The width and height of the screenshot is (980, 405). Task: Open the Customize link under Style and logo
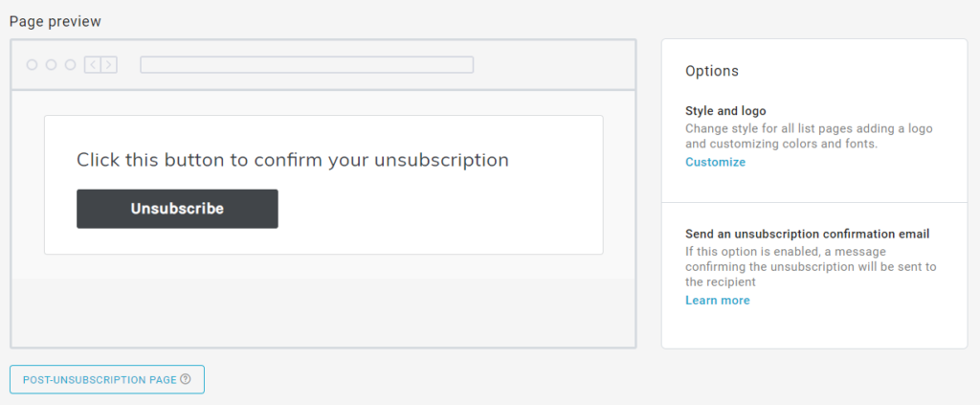pyautogui.click(x=715, y=163)
